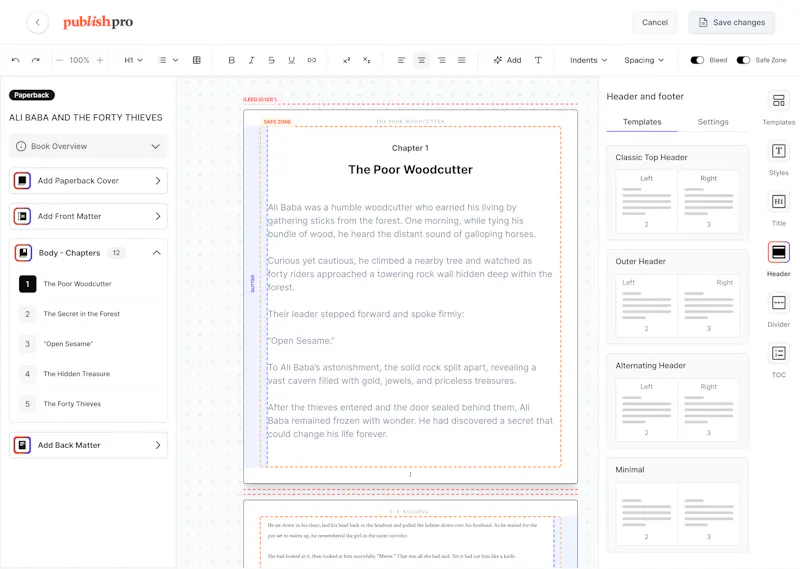800x569 pixels.
Task: Undo the last edit
Action: (x=16, y=60)
